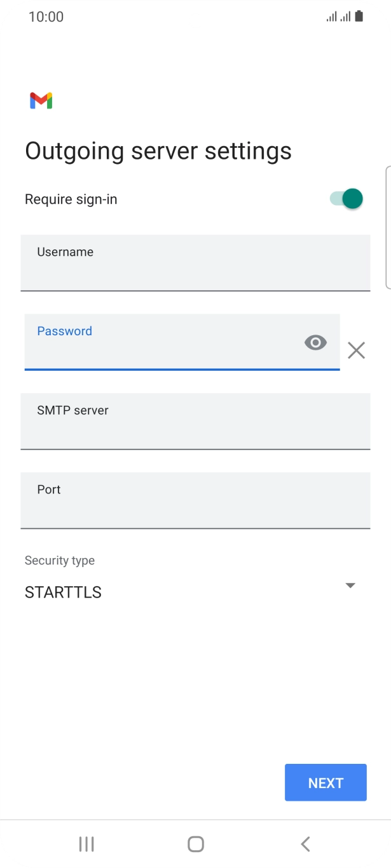Hide the password again via eye toggle

(315, 342)
